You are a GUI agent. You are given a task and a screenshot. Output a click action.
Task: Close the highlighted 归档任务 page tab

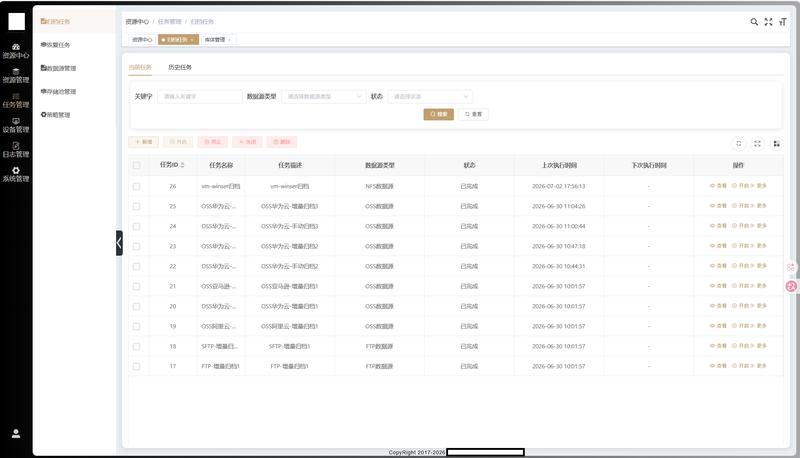coord(192,40)
